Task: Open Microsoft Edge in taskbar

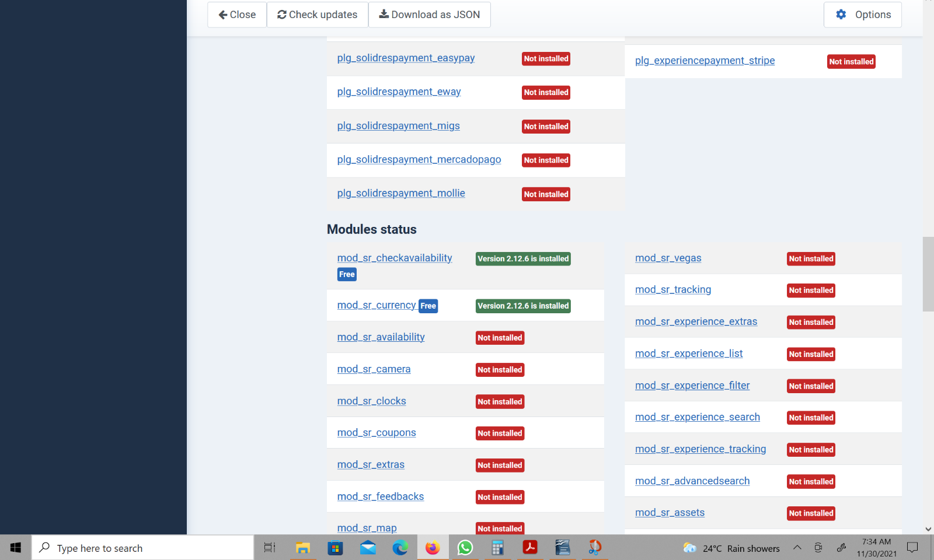Action: 400,548
